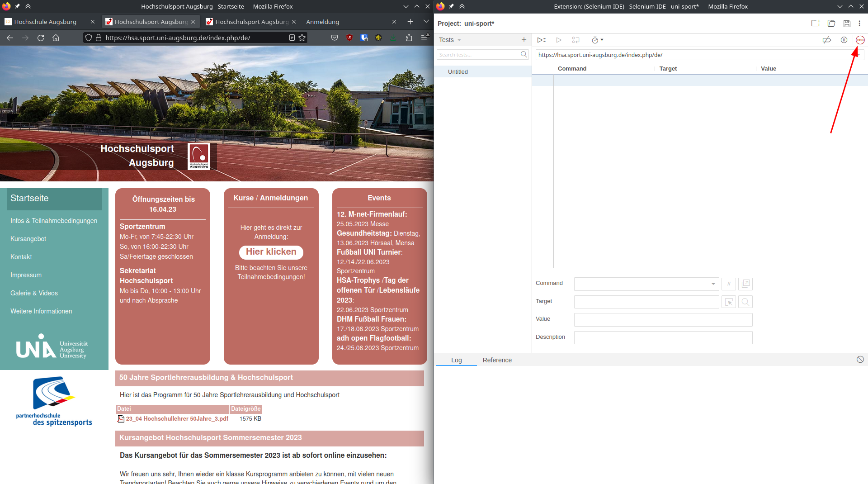Switch to the Reference tab
This screenshot has width=868, height=484.
tap(497, 360)
